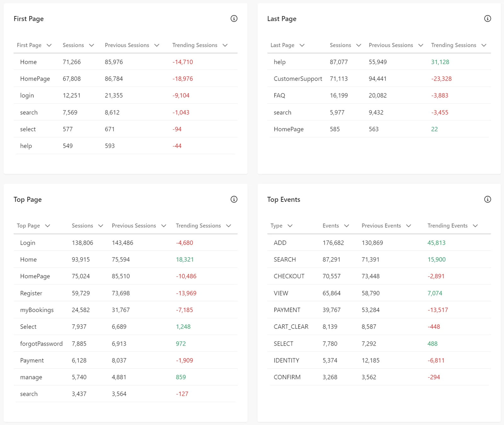Expand Trending Sessions chevron in First Page table

click(225, 45)
